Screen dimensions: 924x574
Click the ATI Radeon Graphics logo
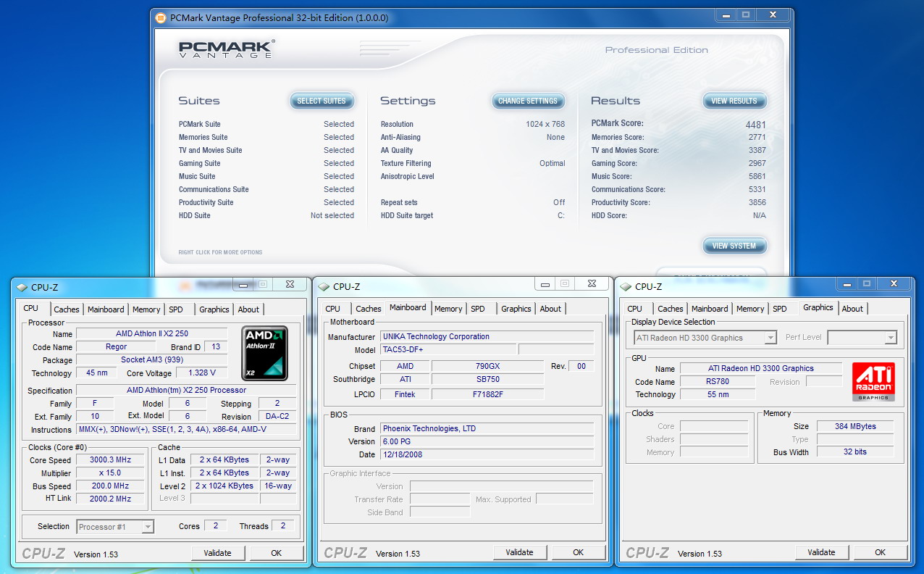point(873,381)
